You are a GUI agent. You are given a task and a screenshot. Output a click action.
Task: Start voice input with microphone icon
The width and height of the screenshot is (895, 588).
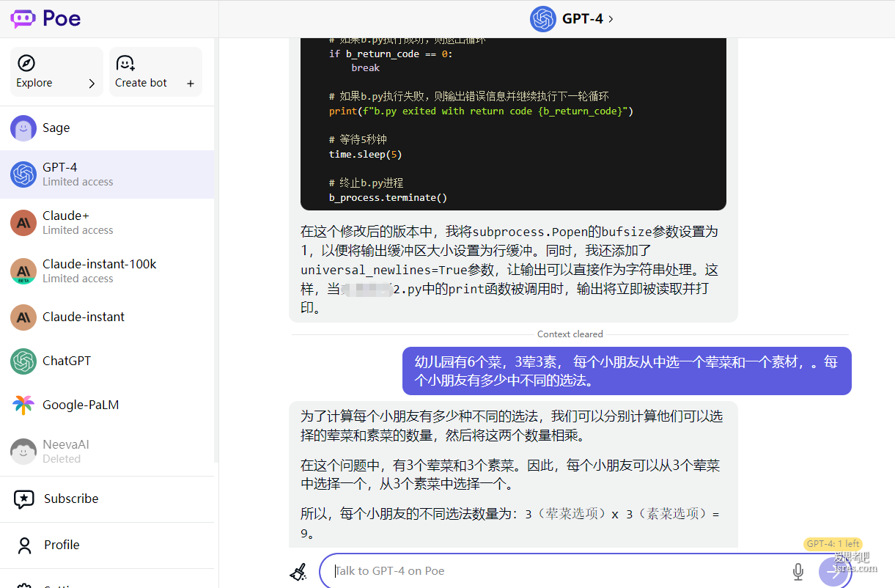tap(798, 572)
